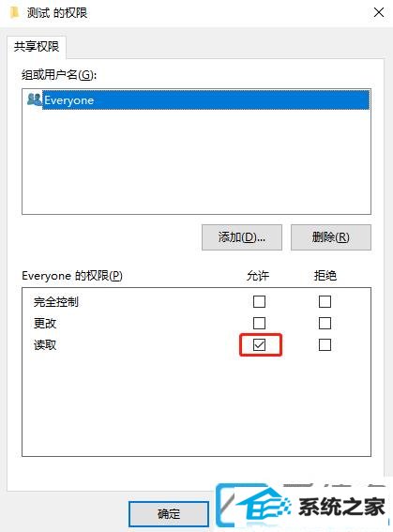The width and height of the screenshot is (393, 532).
Task: Confirm with the 确定 button
Action: (169, 513)
